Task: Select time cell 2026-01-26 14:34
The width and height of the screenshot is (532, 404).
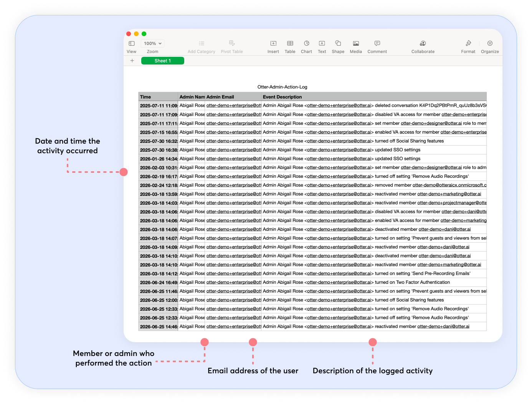Action: point(158,159)
